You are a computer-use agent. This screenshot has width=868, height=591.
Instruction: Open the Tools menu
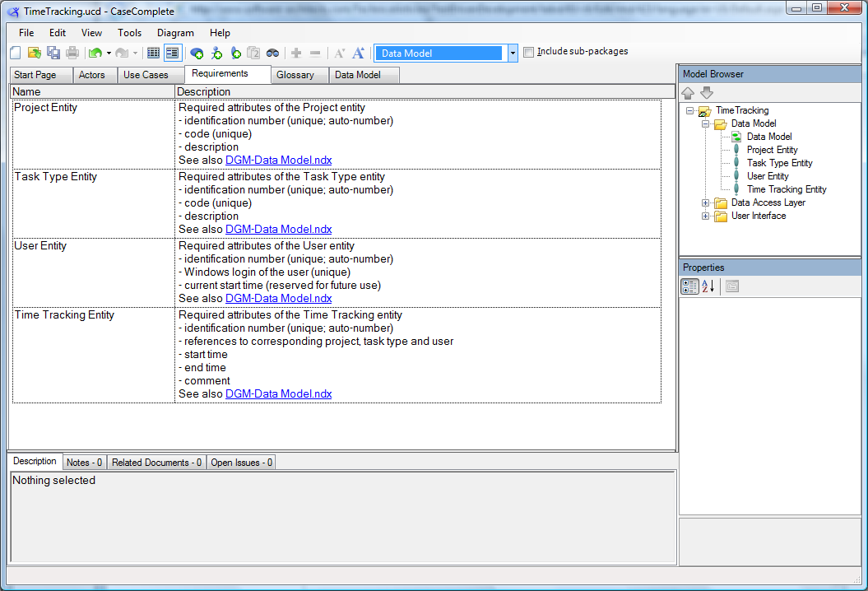point(129,33)
